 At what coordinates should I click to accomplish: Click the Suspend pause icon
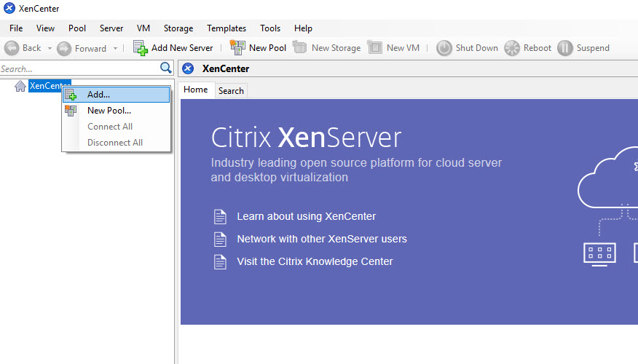pyautogui.click(x=565, y=48)
